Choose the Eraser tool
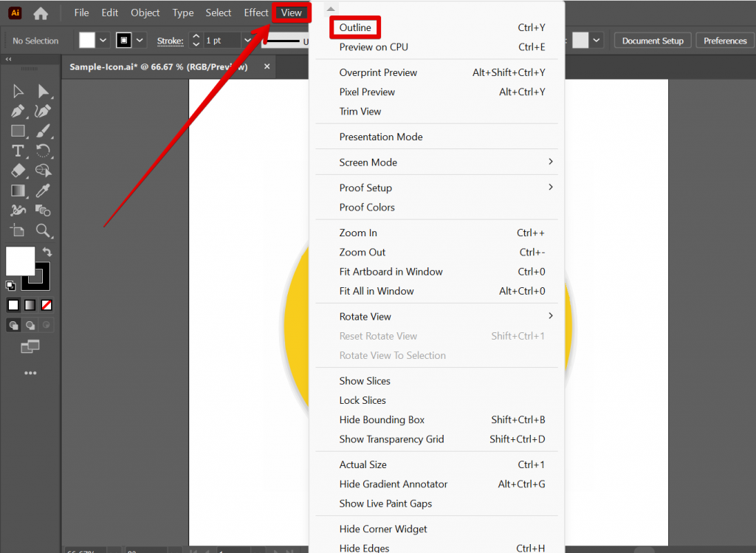The image size is (756, 553). coord(18,171)
